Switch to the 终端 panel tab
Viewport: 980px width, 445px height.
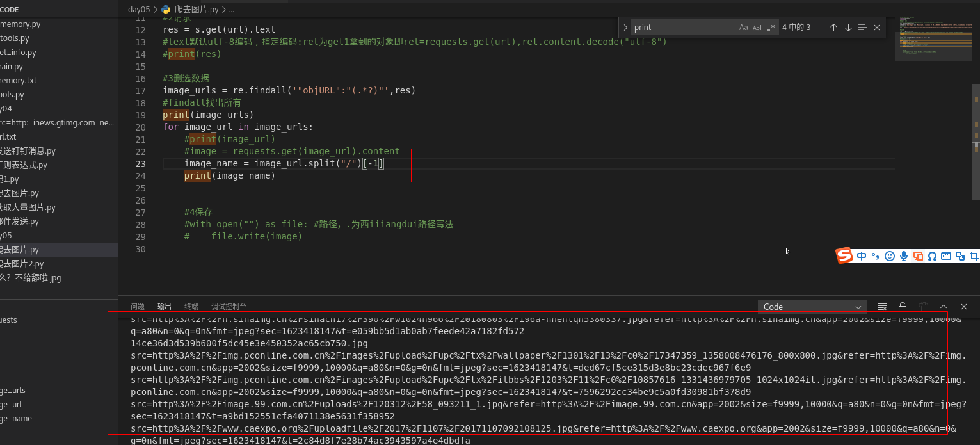pyautogui.click(x=191, y=306)
